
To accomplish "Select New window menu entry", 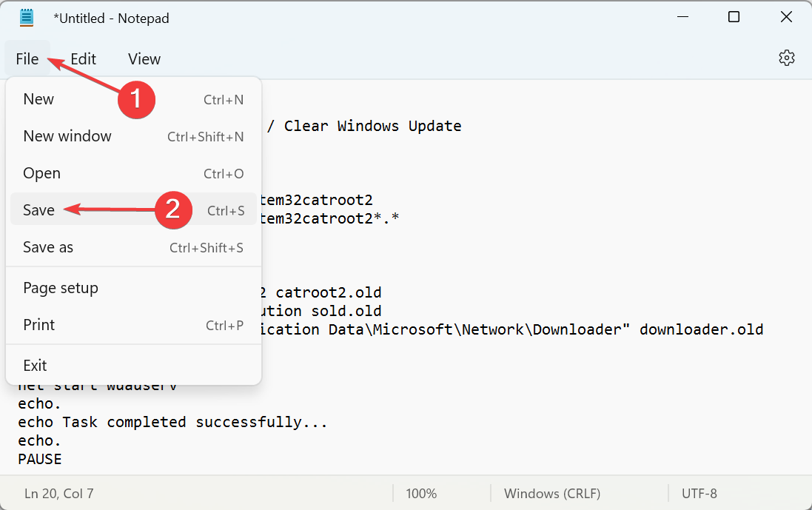I will (x=134, y=136).
